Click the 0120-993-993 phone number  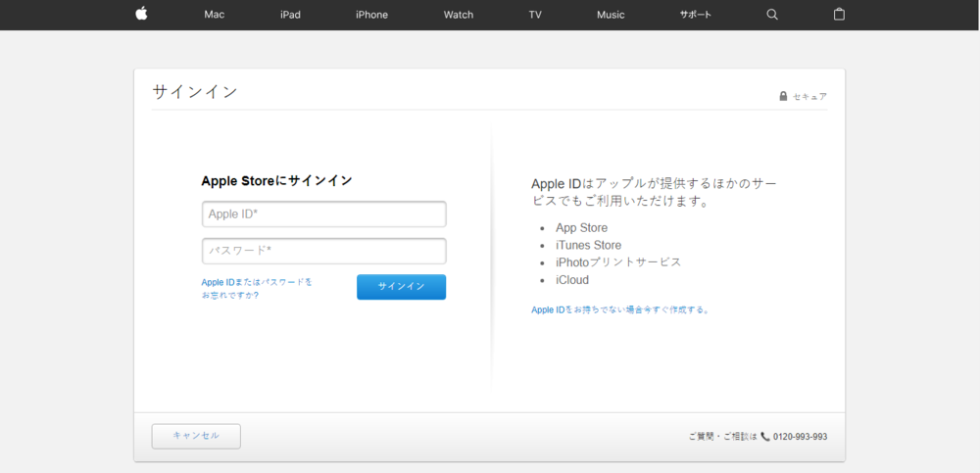point(800,437)
